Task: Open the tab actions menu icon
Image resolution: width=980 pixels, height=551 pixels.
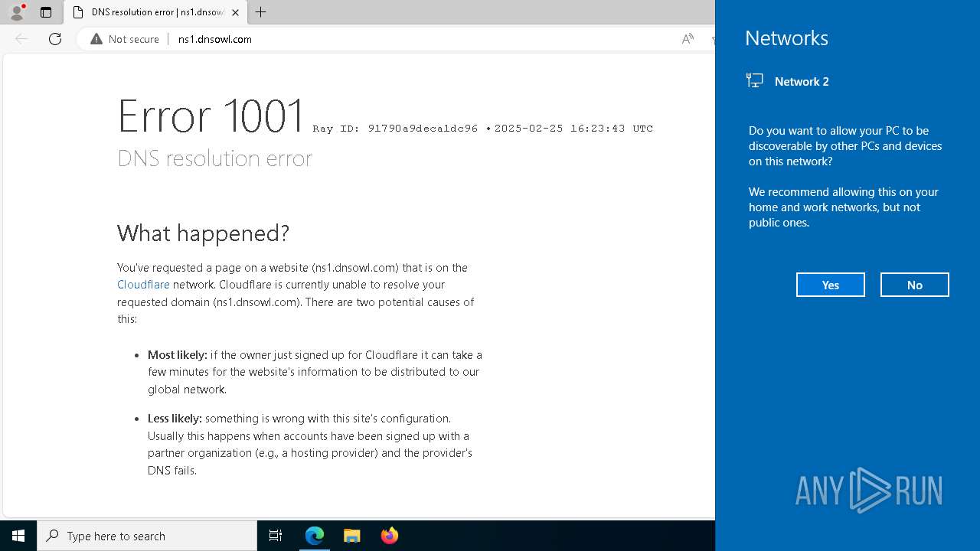Action: (x=46, y=12)
